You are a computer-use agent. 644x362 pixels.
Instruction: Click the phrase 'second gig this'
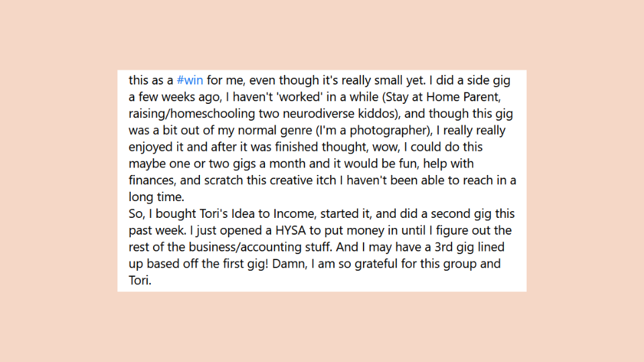pyautogui.click(x=473, y=214)
